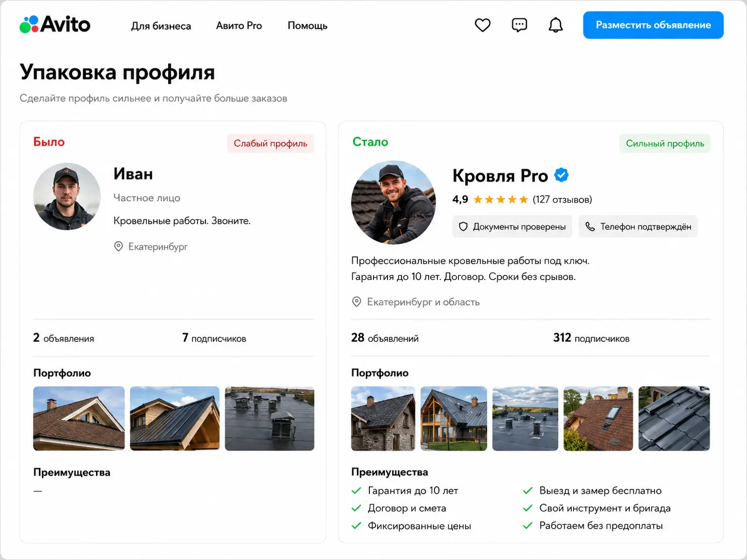The image size is (747, 560).
Task: Click the Фиксированные цены advantage text
Action: [x=419, y=526]
